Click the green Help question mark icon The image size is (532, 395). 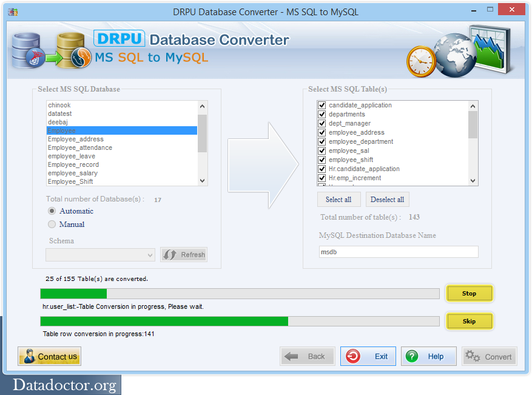pyautogui.click(x=412, y=356)
